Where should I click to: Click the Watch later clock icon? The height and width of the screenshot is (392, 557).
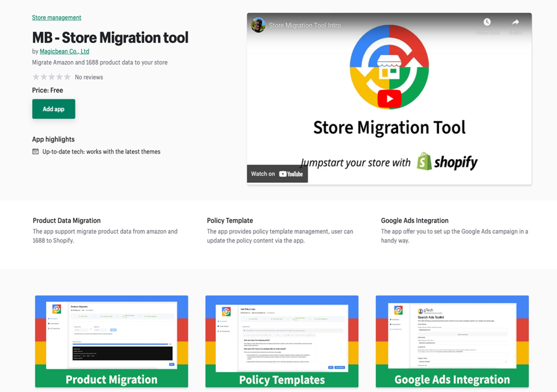pyautogui.click(x=487, y=22)
